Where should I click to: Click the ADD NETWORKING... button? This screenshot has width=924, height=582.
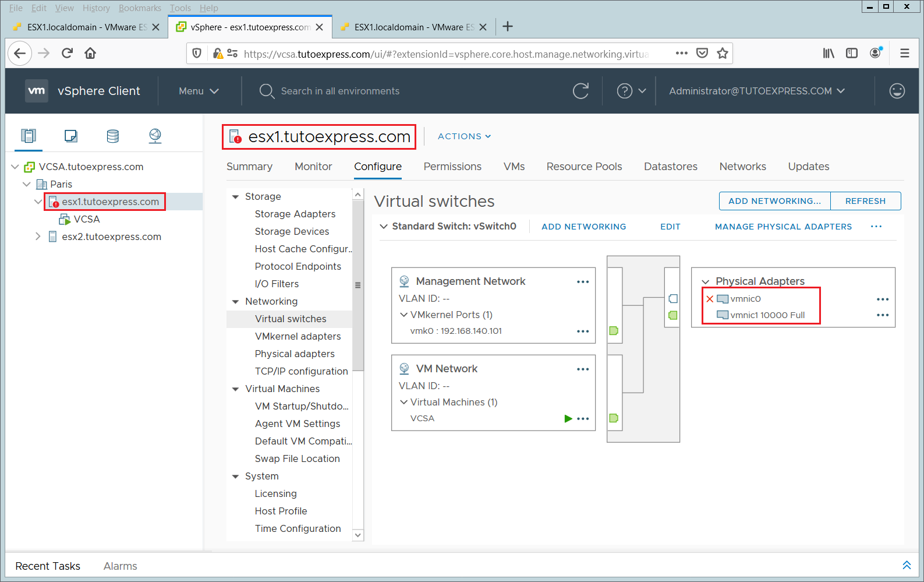774,201
